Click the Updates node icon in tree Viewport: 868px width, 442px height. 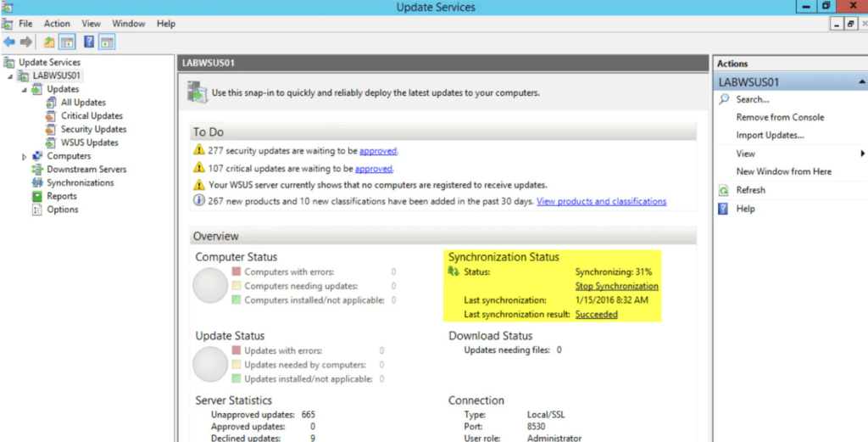tap(37, 89)
